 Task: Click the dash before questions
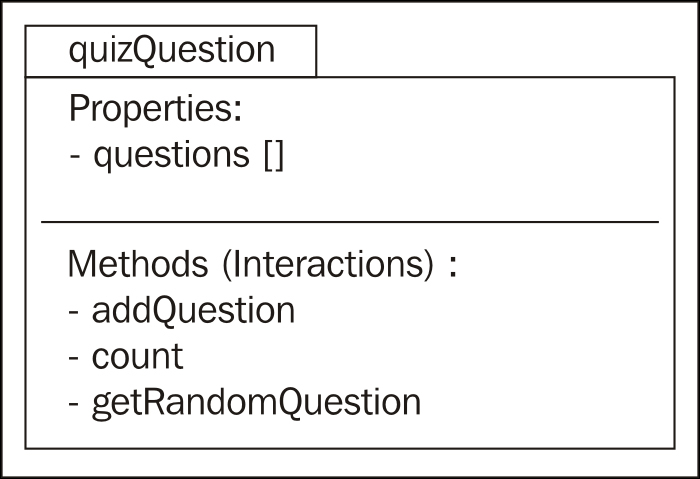click(75, 158)
